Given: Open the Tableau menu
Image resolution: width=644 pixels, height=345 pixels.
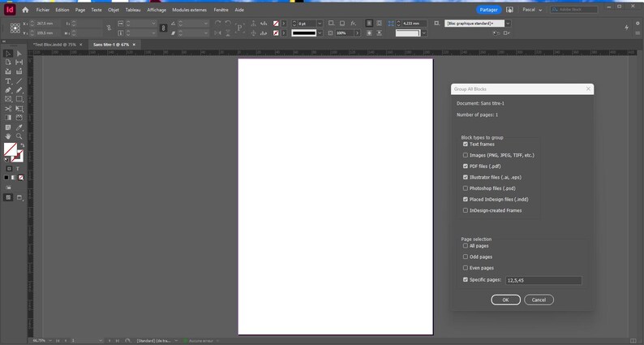Looking at the screenshot, I should [x=133, y=10].
